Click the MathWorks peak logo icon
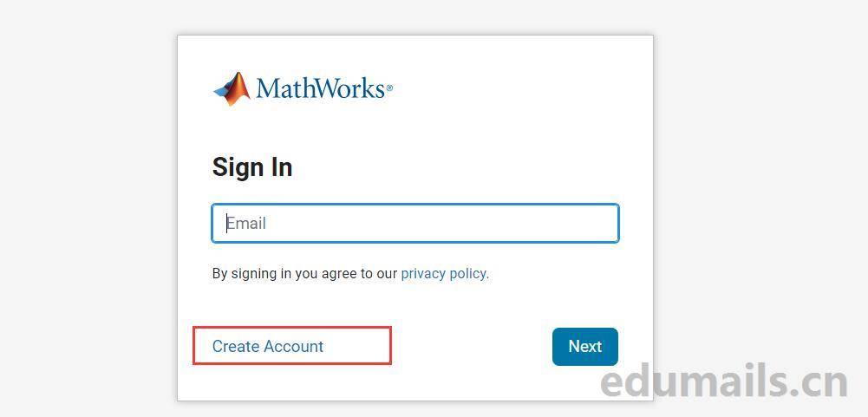 click(x=232, y=88)
